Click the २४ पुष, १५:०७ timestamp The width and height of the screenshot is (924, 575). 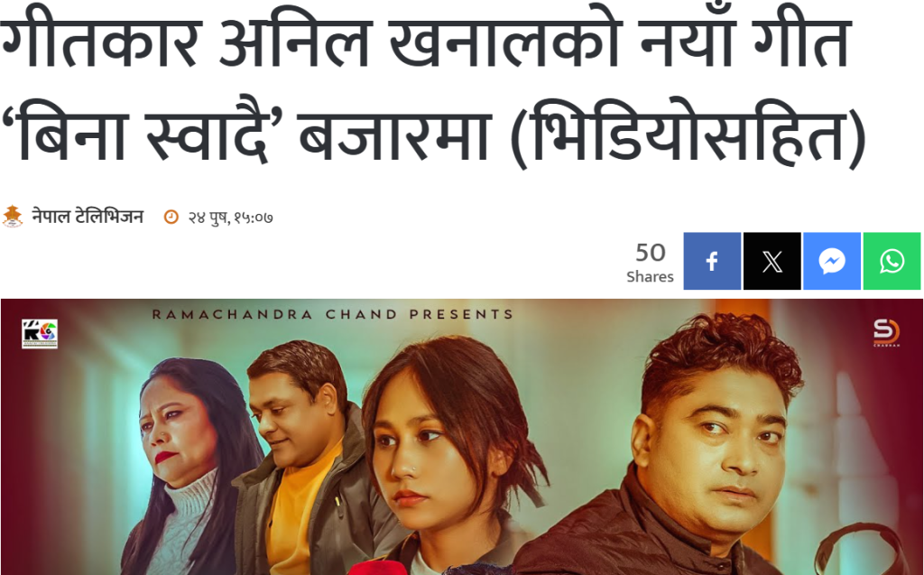[x=230, y=218]
